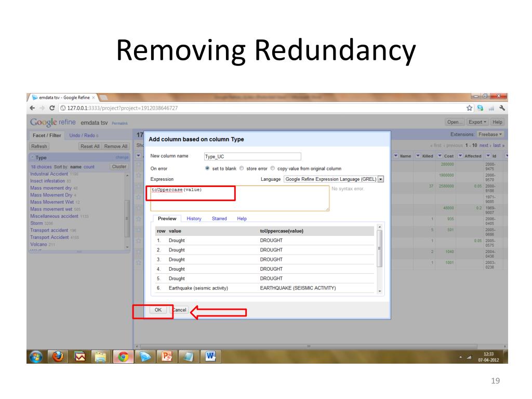Open the Freebase extensions dropdown

490,135
